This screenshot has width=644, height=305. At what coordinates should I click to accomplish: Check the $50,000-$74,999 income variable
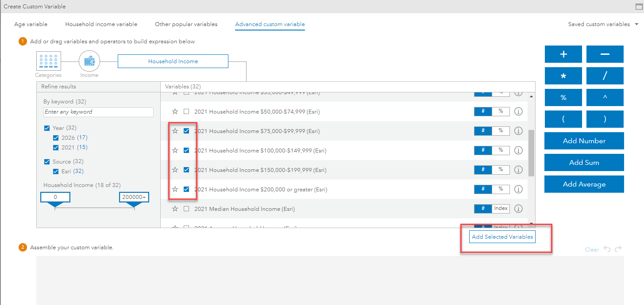[x=186, y=111]
